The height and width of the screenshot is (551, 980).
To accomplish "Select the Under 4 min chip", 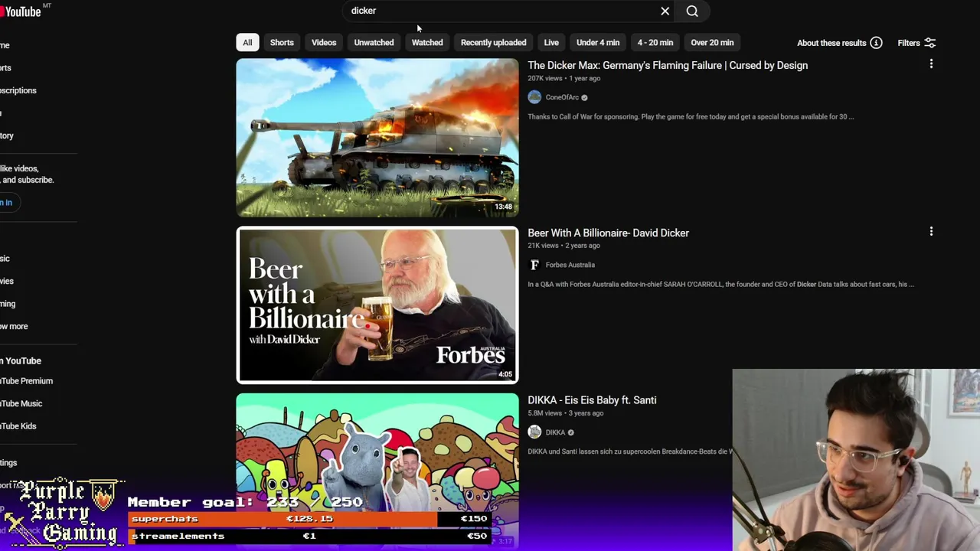I will point(598,43).
